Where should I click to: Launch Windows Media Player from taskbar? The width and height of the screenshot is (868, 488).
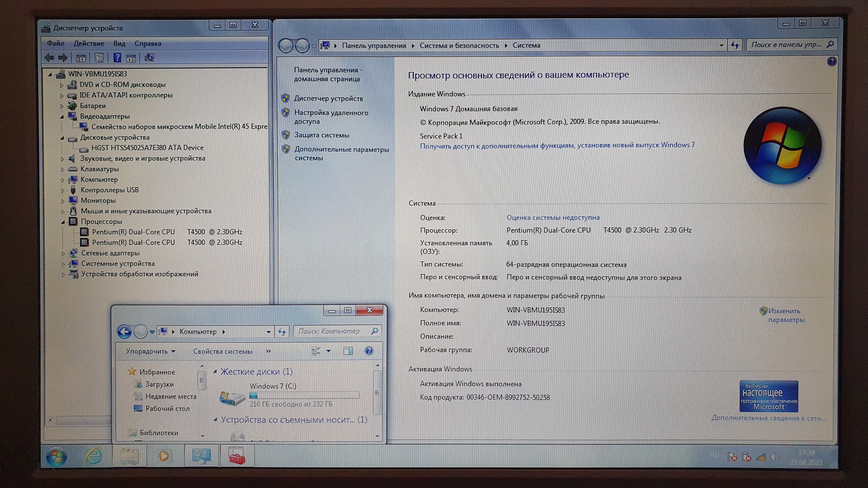[x=164, y=456]
